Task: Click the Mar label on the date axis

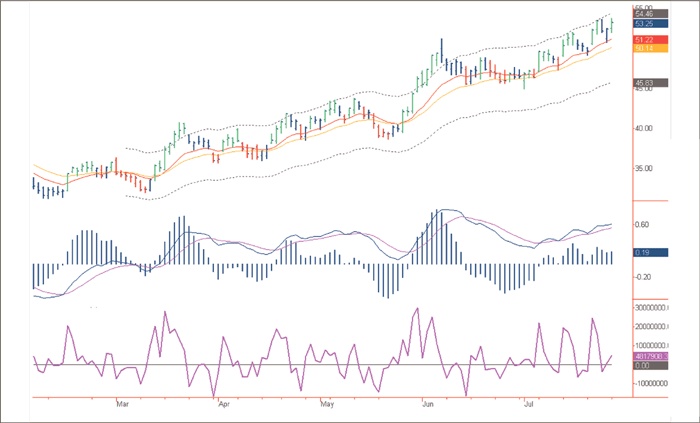Action: coord(123,405)
